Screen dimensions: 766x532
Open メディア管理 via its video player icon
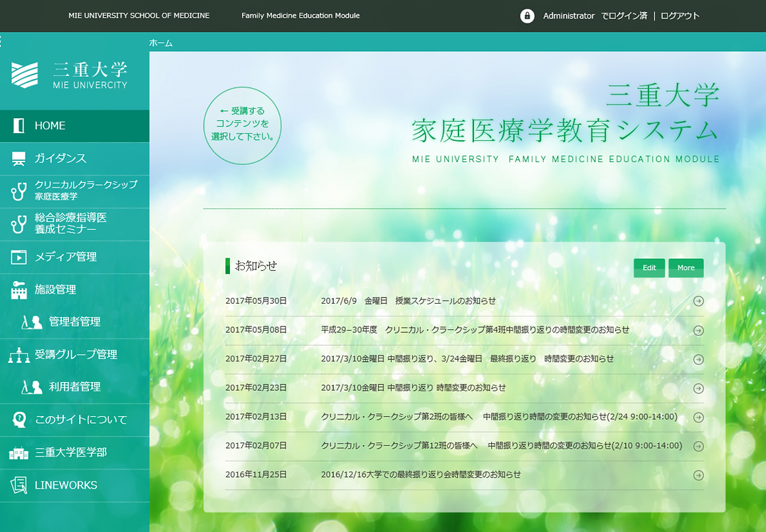[x=18, y=257]
